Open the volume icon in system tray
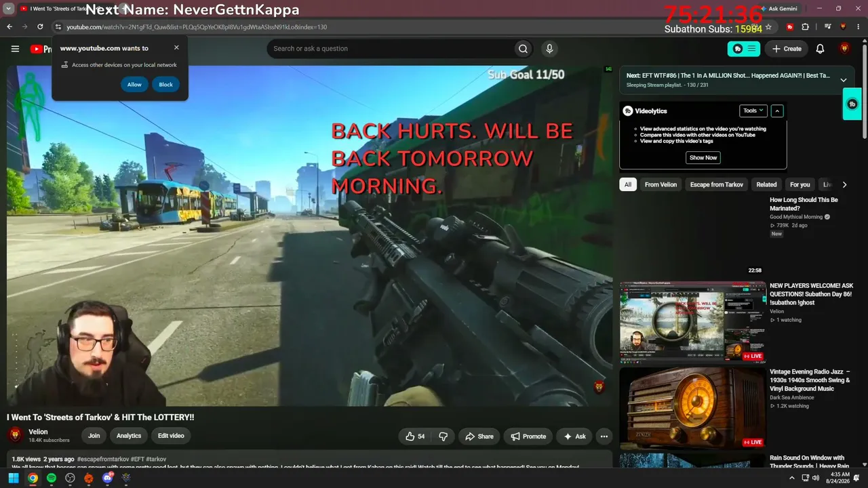 pos(816,479)
